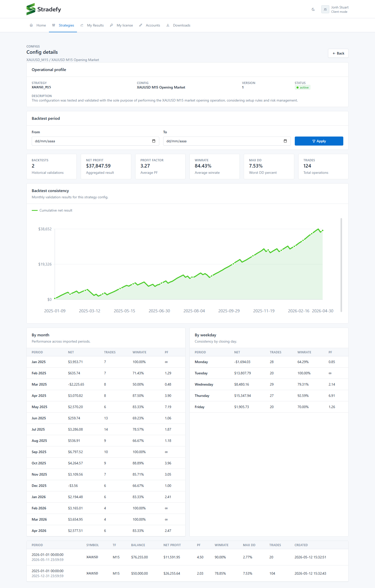Open the Strategies tab

(63, 25)
